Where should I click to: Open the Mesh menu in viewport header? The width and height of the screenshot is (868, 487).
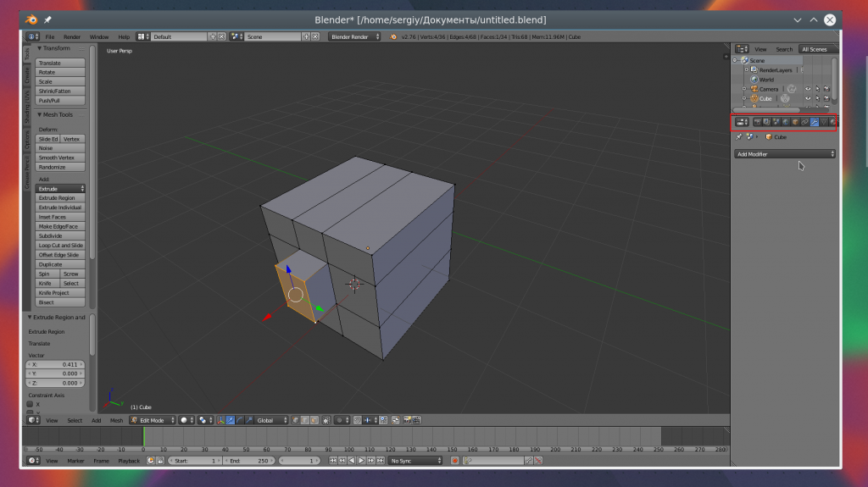coord(116,420)
